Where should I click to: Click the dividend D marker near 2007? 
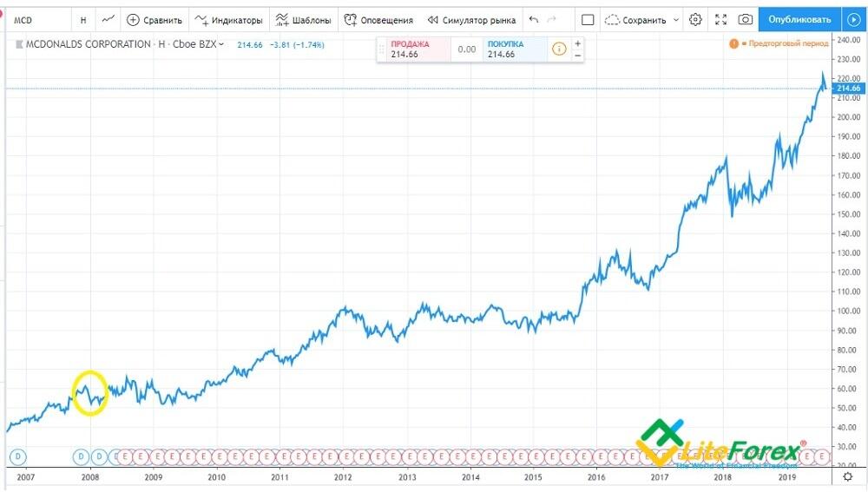tap(18, 456)
